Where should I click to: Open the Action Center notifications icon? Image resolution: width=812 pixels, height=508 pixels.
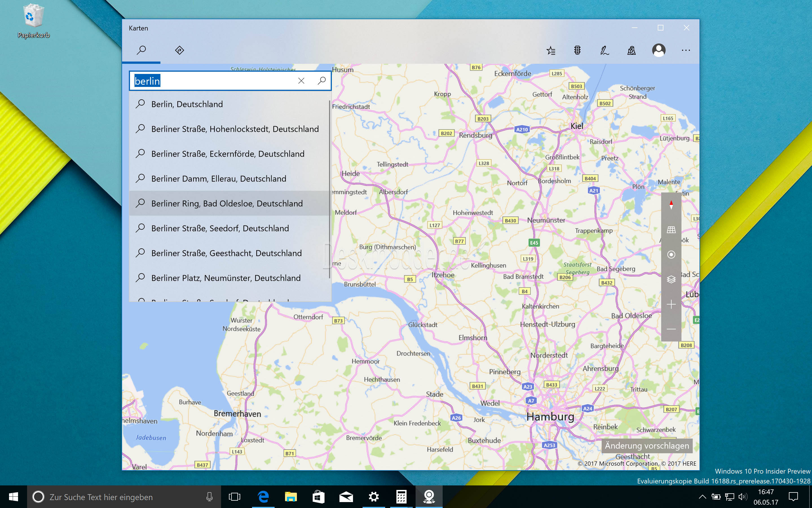coord(793,497)
